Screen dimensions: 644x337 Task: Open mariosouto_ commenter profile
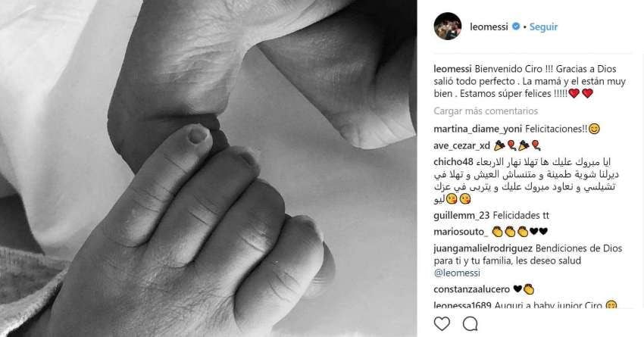(x=461, y=232)
